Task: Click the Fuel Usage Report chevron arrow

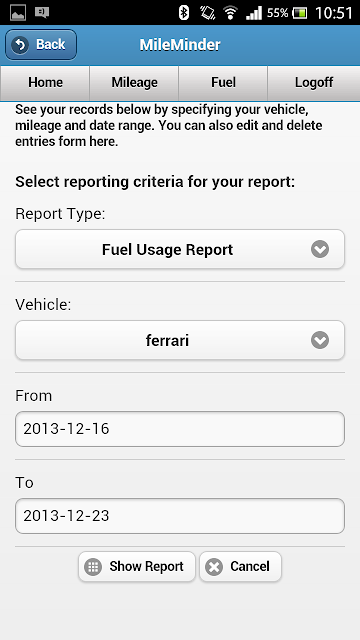Action: 320,249
